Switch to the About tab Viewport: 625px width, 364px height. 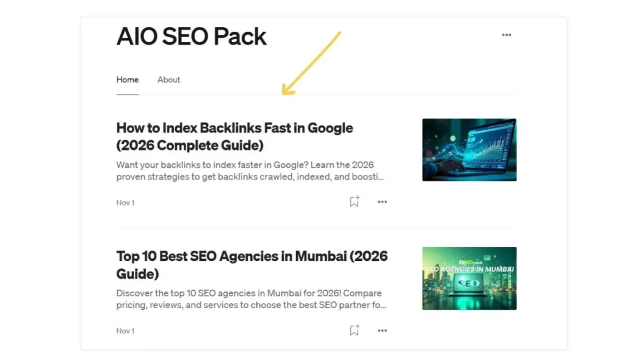pos(168,79)
